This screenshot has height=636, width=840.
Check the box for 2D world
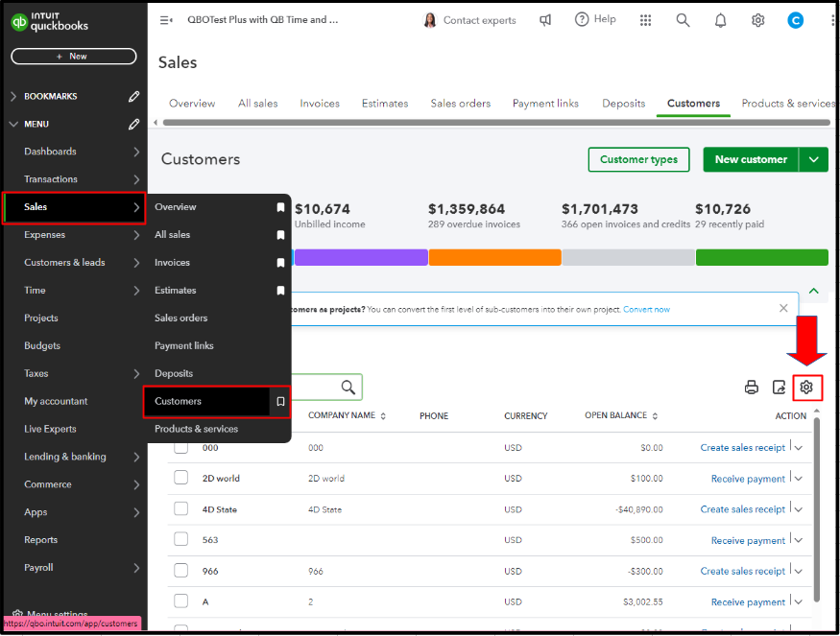181,478
